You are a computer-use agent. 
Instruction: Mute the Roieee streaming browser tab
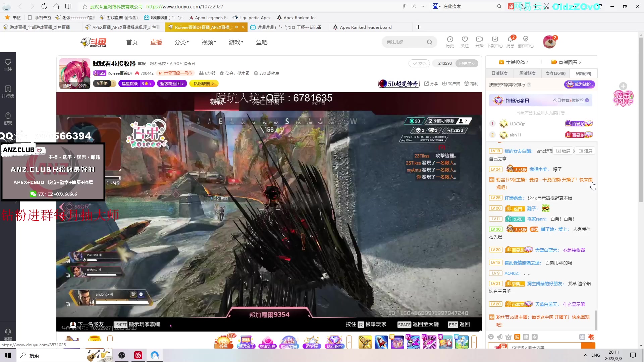click(236, 27)
